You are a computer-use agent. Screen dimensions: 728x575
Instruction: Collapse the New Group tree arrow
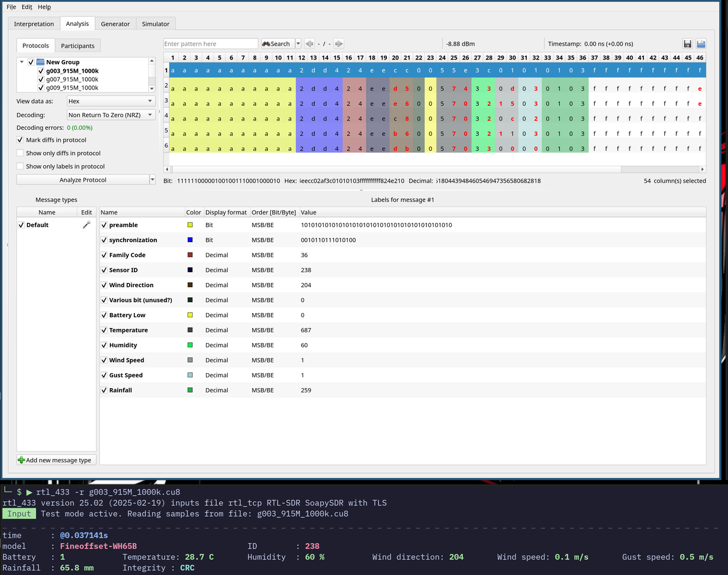coord(22,62)
